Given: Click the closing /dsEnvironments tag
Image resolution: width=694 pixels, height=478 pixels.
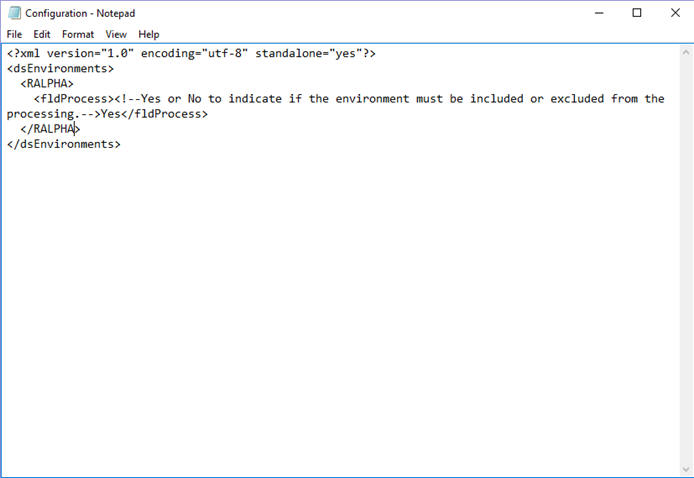Looking at the screenshot, I should pyautogui.click(x=64, y=144).
